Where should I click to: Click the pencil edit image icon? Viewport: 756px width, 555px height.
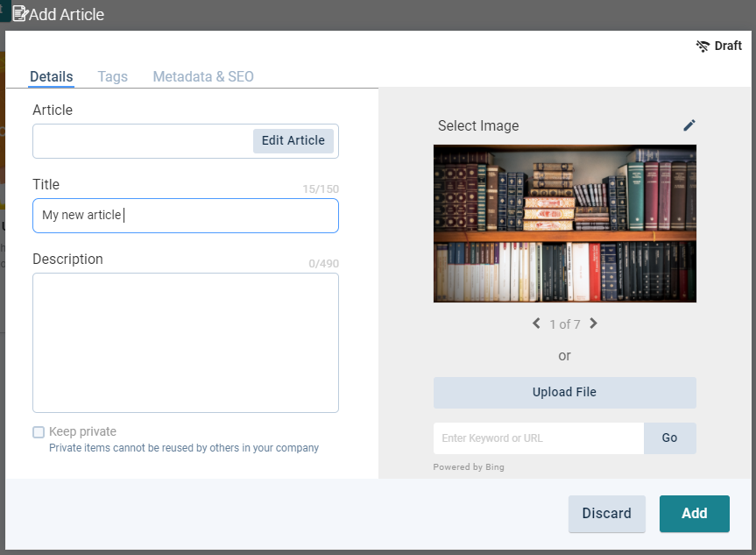tap(689, 125)
